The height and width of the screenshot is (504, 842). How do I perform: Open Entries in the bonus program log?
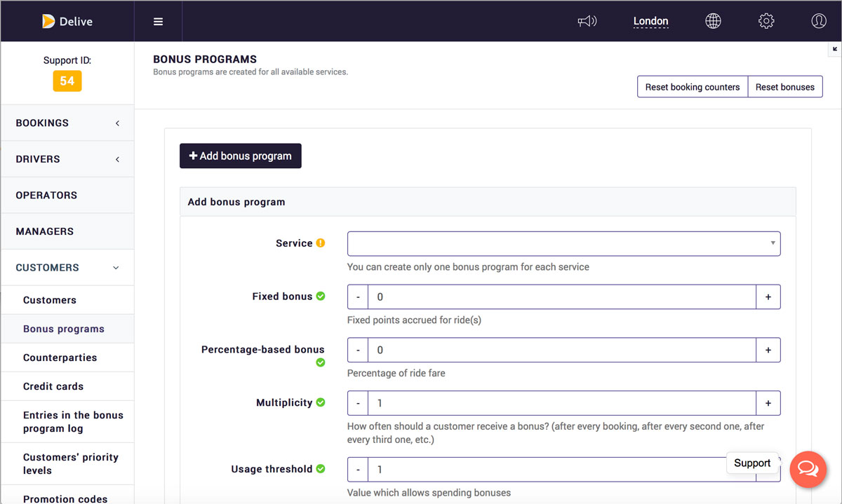(67, 422)
